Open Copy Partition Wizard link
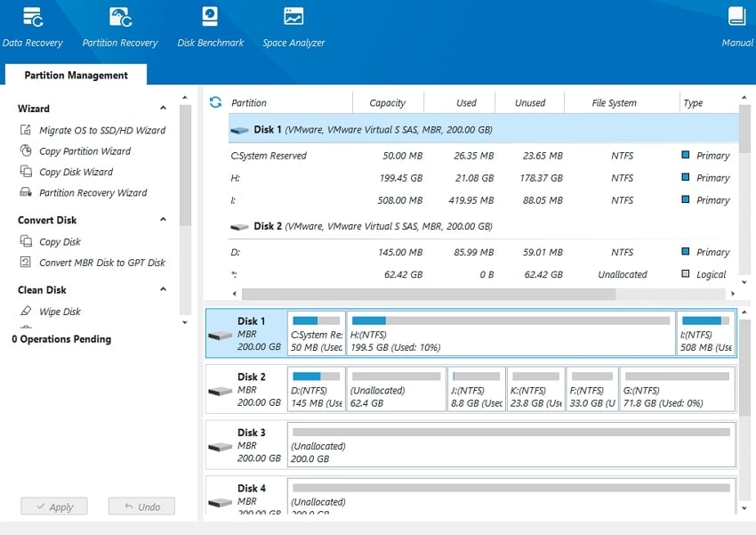Viewport: 756px width, 535px height. tap(84, 151)
